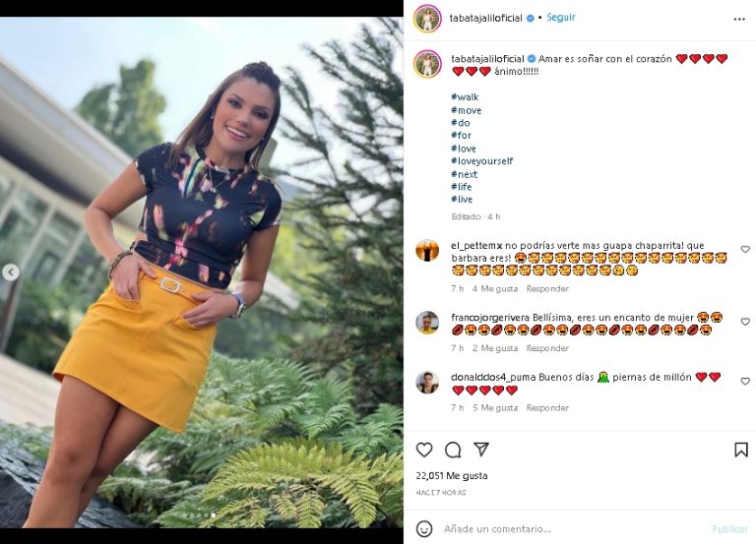Screen dimensions: 756x544
Task: Go to previous photo in carousel
Action: click(11, 272)
